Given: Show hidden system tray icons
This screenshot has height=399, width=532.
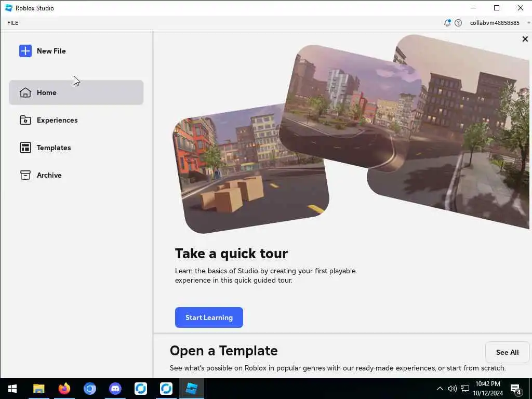Looking at the screenshot, I should click(x=440, y=389).
